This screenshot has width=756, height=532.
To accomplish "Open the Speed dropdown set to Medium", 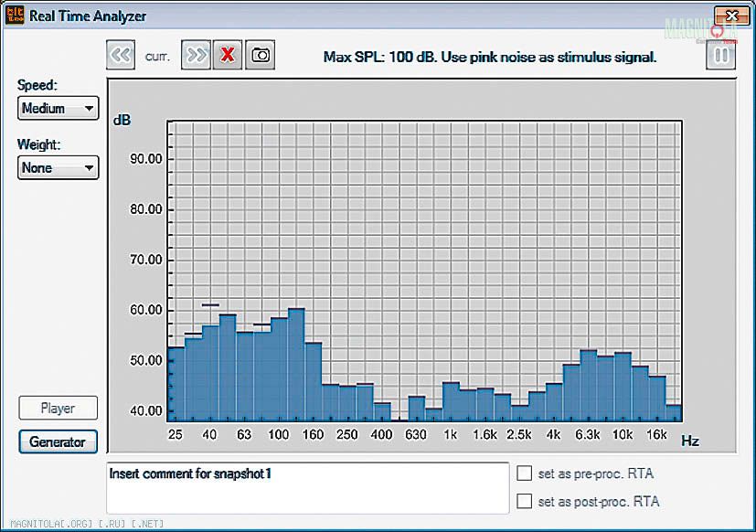I will point(59,108).
